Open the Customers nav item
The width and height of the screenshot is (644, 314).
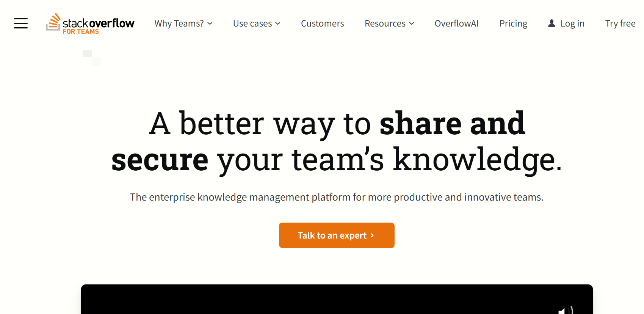[322, 24]
